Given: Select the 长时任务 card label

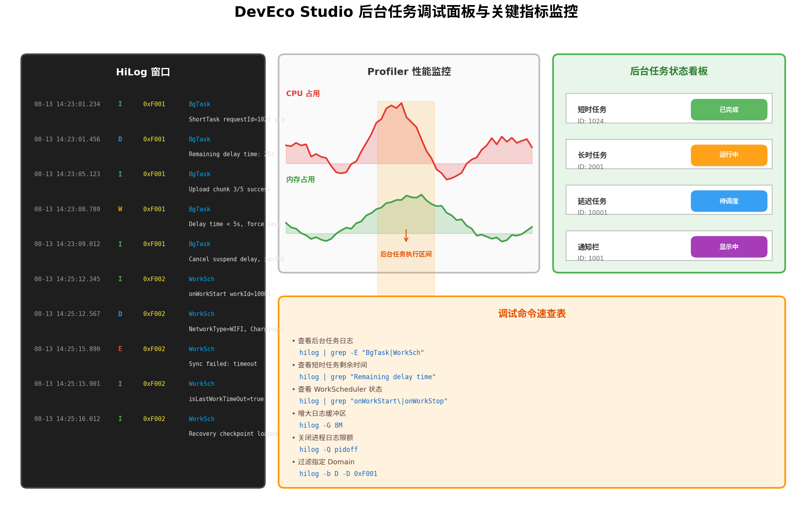Looking at the screenshot, I should [x=592, y=155].
